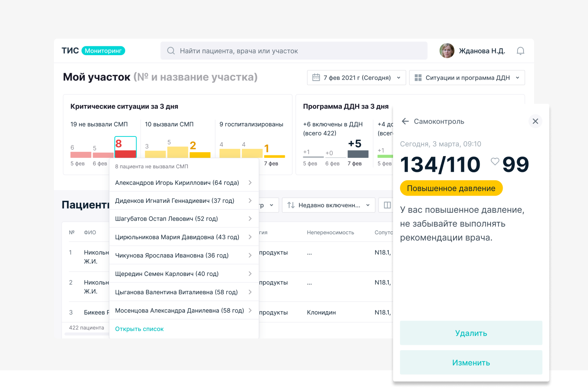This screenshot has width=588, height=388.
Task: Expand chevron for Мосенцова Александра Данилевна
Action: pos(250,310)
